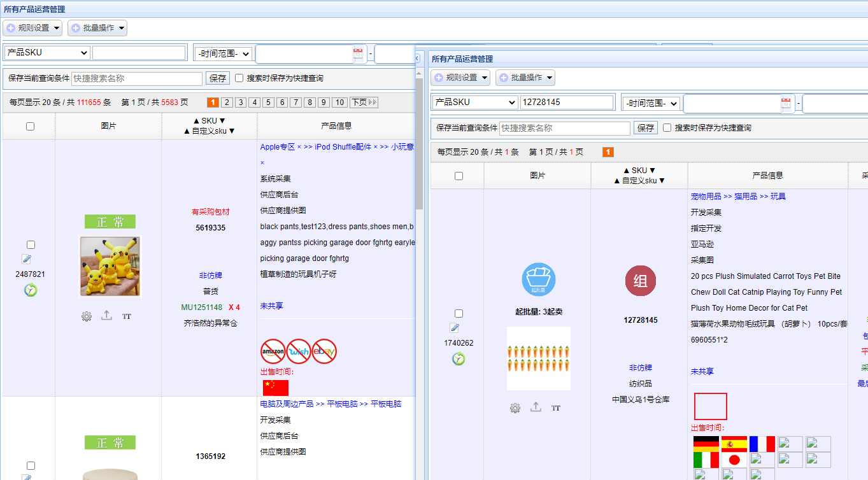The height and width of the screenshot is (480, 868).
Task: Click the banned Amazon platform icon
Action: tap(273, 351)
